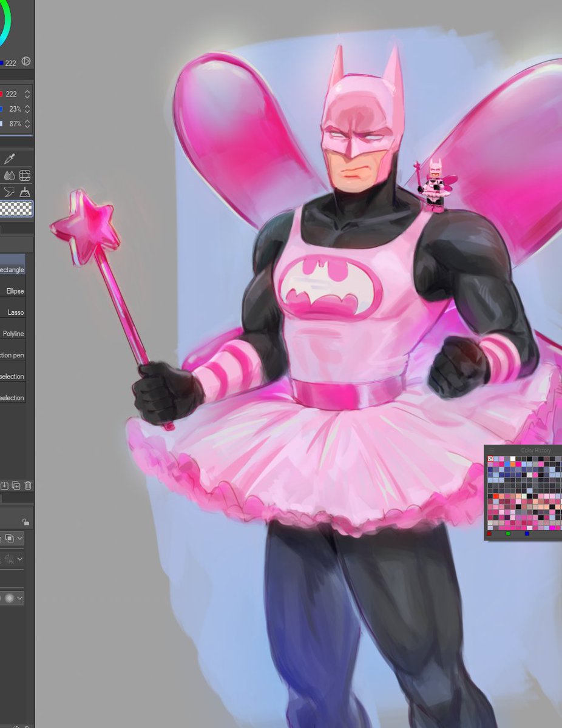Click the 87% value field

(x=15, y=124)
